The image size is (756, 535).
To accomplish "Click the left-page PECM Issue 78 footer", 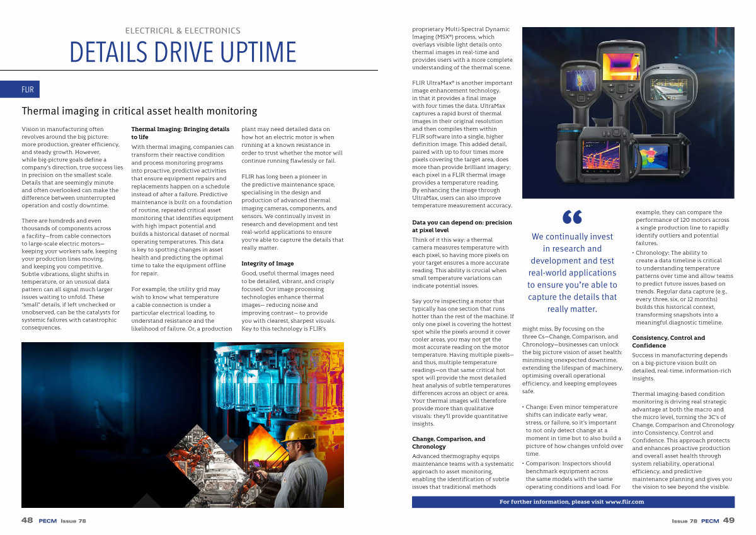I will (62, 521).
